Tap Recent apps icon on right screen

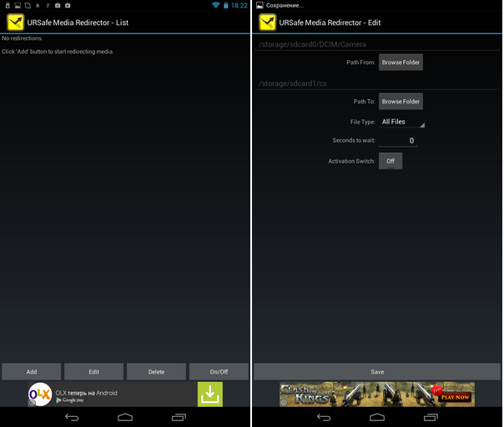pos(431,417)
